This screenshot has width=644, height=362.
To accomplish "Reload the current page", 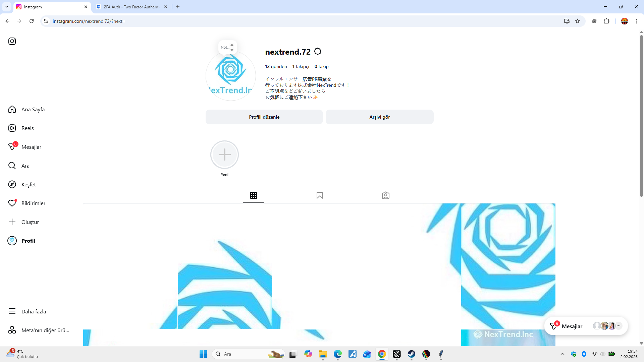I will pos(32,21).
